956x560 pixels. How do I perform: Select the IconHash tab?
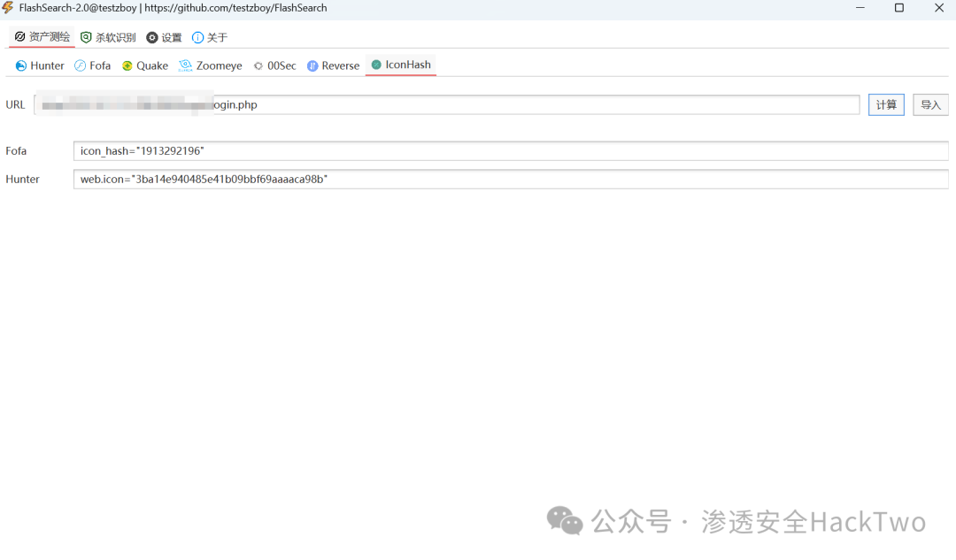tap(401, 65)
